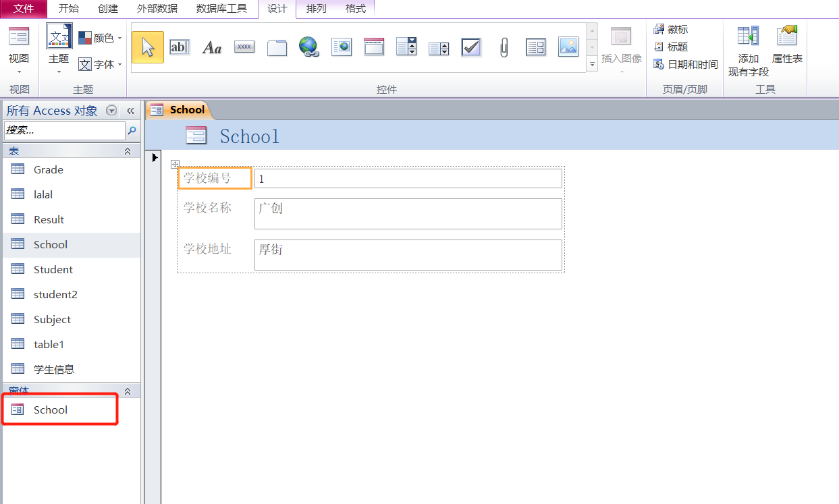Collapse the navigation pane with « button
The width and height of the screenshot is (839, 504).
click(x=130, y=111)
